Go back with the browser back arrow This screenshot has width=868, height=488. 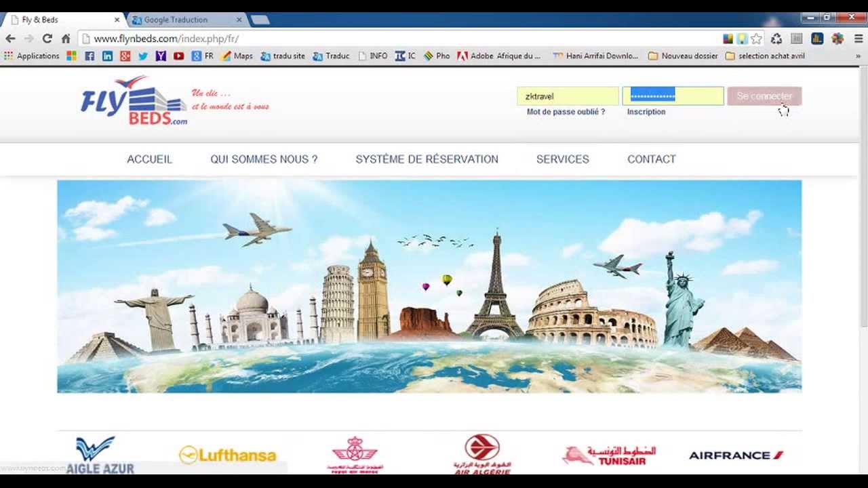click(x=10, y=39)
